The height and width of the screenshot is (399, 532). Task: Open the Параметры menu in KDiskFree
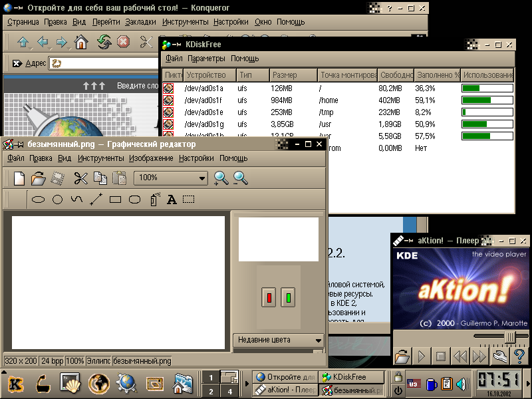pyautogui.click(x=206, y=59)
